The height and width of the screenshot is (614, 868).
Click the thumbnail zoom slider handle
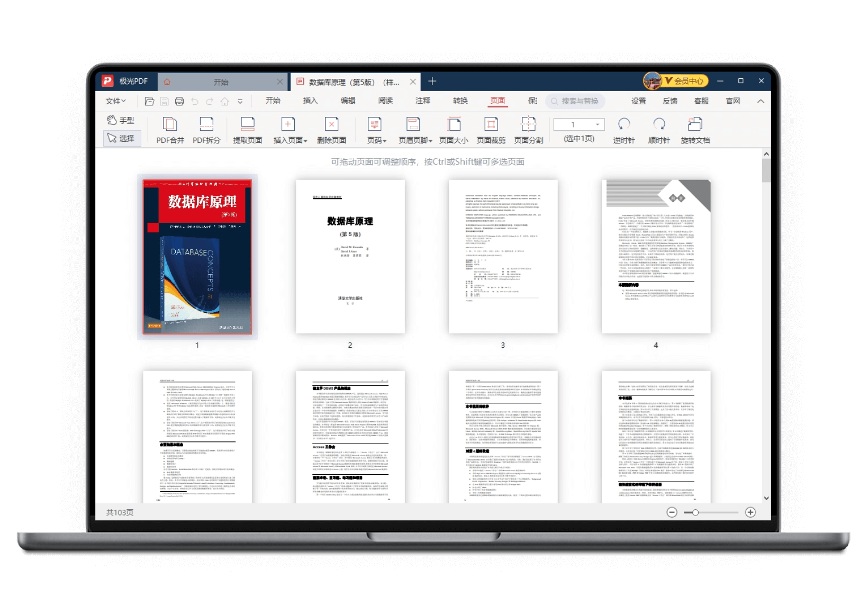(695, 512)
